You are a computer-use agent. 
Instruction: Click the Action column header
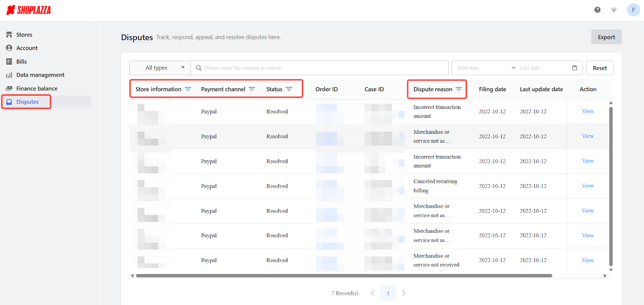tap(588, 89)
